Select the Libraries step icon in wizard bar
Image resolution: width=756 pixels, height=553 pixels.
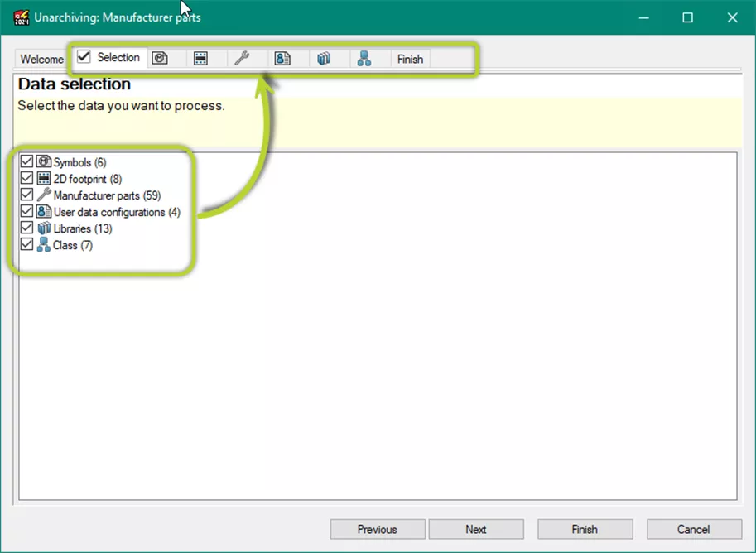pos(325,57)
